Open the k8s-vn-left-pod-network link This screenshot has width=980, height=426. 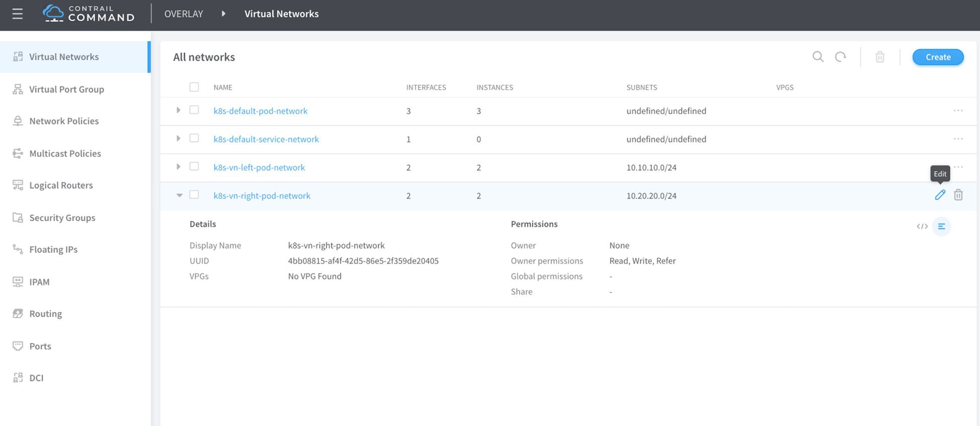[259, 167]
